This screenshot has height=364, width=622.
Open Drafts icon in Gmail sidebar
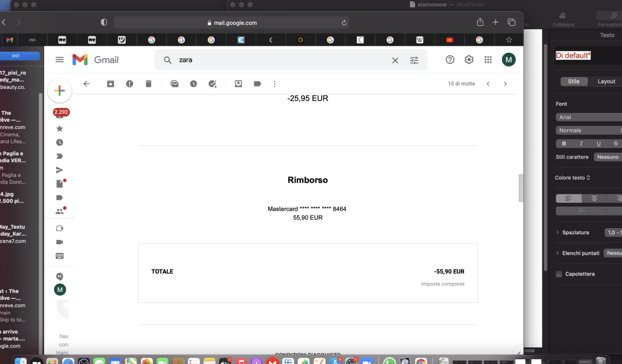pos(60,184)
